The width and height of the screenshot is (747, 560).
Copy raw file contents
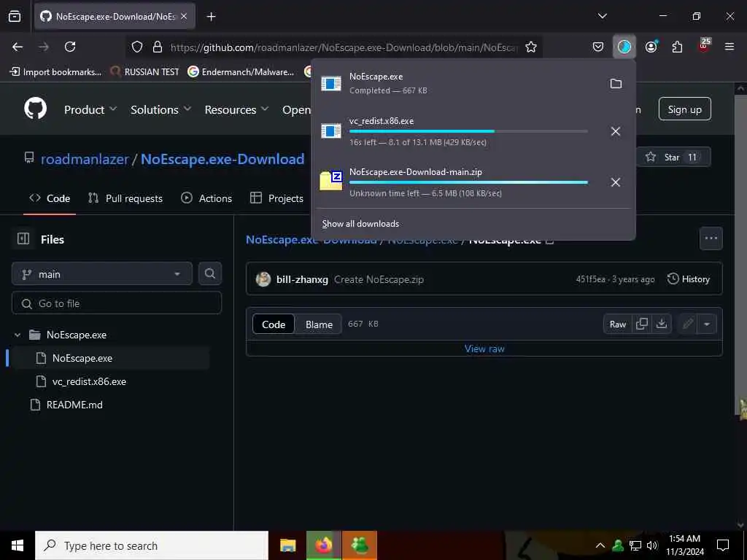click(x=642, y=324)
